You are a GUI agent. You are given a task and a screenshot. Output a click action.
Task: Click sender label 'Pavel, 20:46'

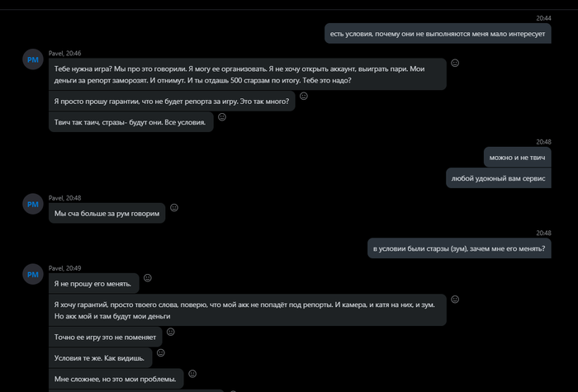coord(65,54)
